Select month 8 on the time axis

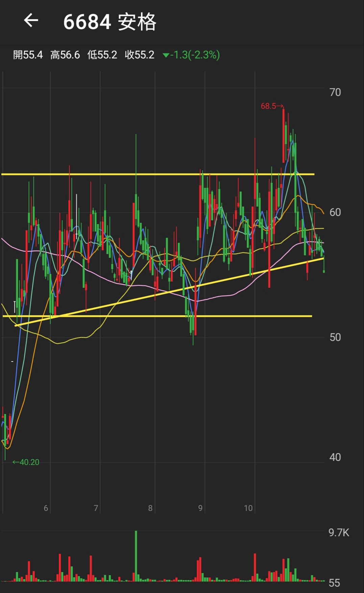click(150, 508)
